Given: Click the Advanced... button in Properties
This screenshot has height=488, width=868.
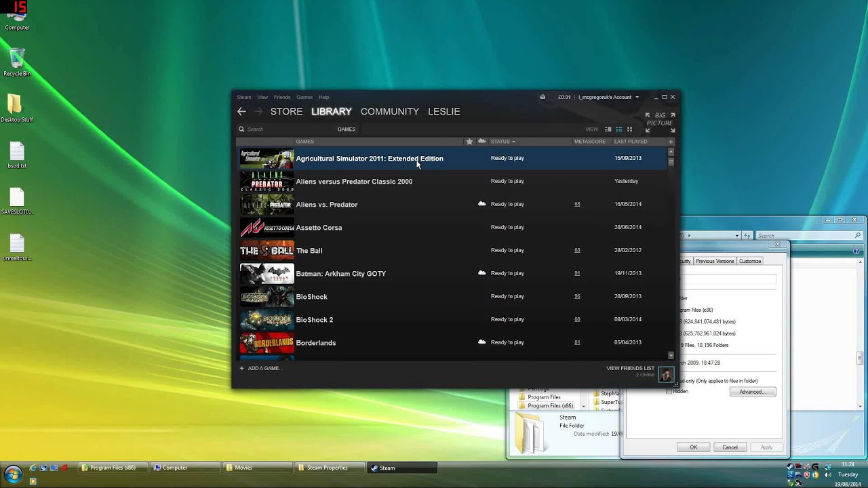Looking at the screenshot, I should [x=752, y=392].
